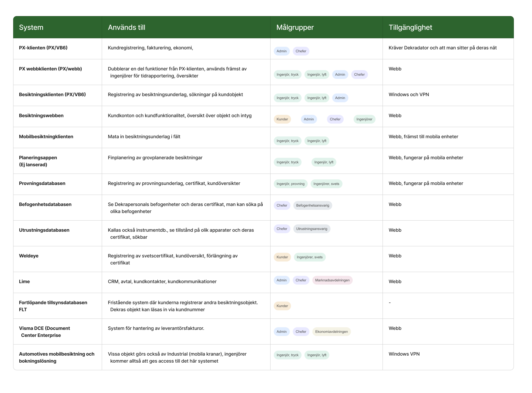Click the "Utrustningsdatabasen" system name
The image size is (532, 393).
(44, 230)
